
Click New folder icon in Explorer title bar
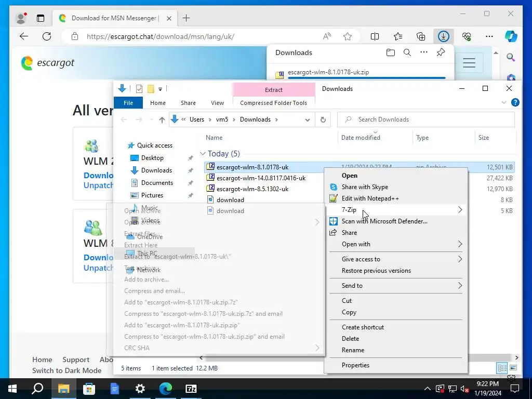[x=151, y=89]
